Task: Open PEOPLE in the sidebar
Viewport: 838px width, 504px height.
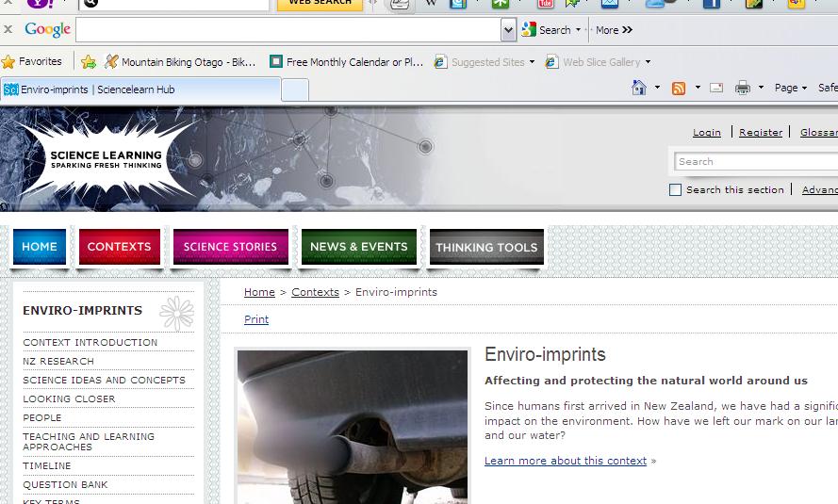Action: [42, 418]
